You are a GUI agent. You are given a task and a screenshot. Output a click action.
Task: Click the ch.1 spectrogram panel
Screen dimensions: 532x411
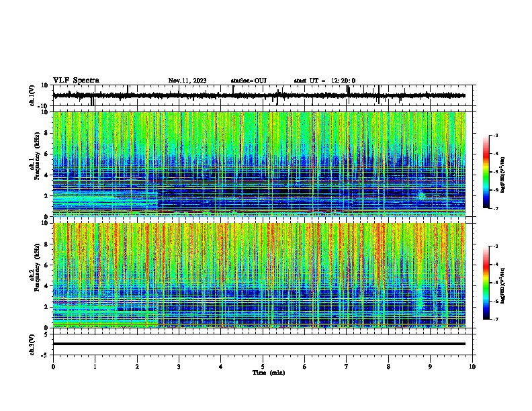pyautogui.click(x=259, y=164)
